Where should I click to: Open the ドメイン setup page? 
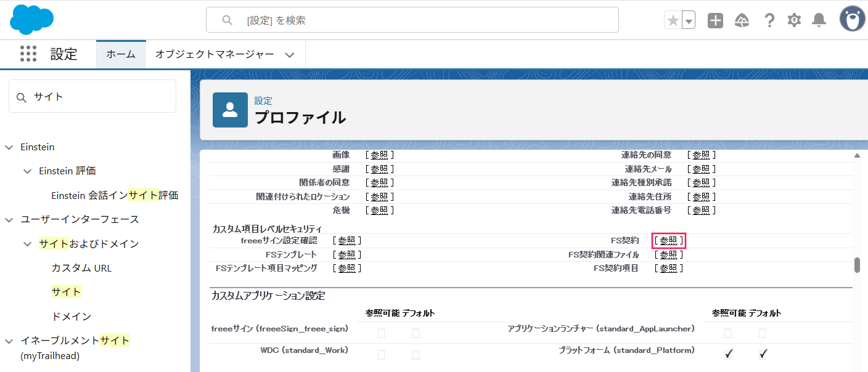(x=71, y=316)
